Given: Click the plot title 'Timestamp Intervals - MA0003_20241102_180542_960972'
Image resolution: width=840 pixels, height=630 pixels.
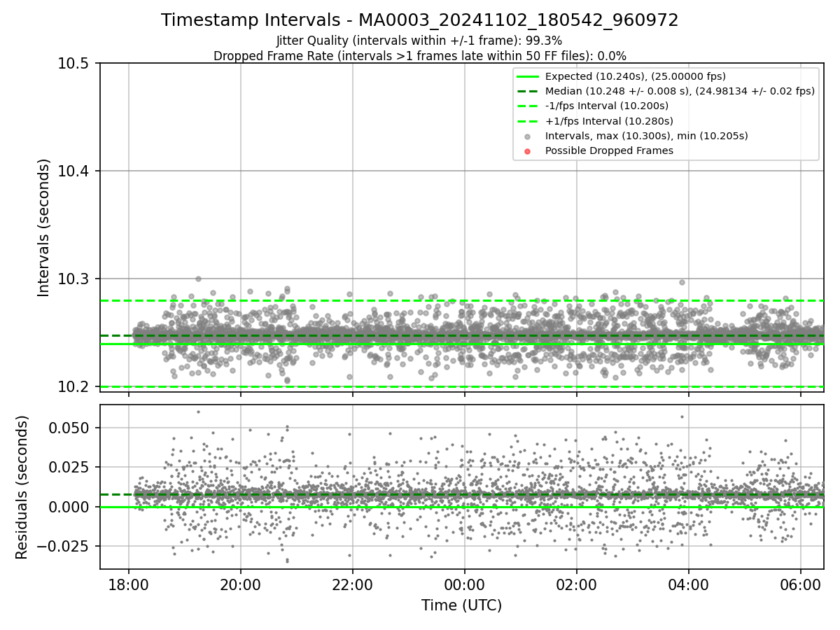Looking at the screenshot, I should (420, 20).
